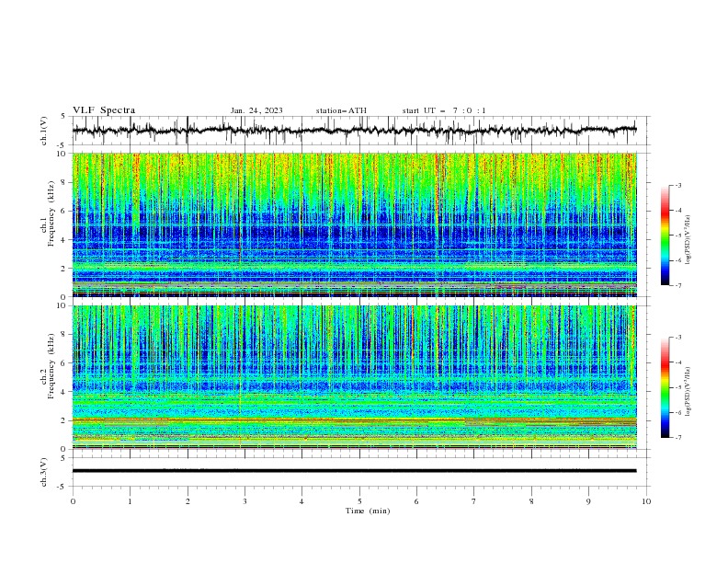Click the "2" kHz tick on ch.1 spectrogram
The width and height of the screenshot is (728, 563).
[65, 268]
